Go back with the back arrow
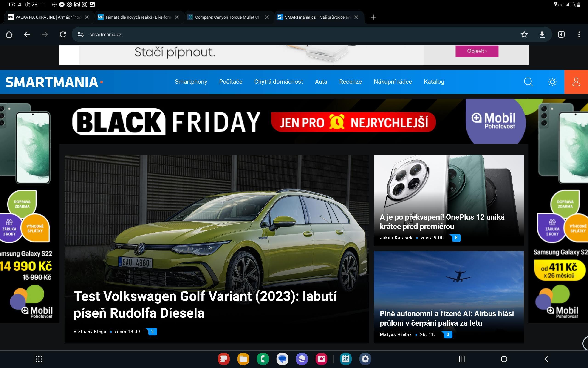This screenshot has height=368, width=588. 27,34
